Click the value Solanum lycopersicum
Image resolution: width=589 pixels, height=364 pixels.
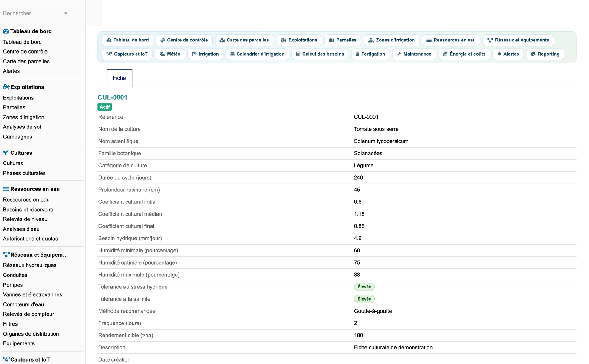coord(381,141)
